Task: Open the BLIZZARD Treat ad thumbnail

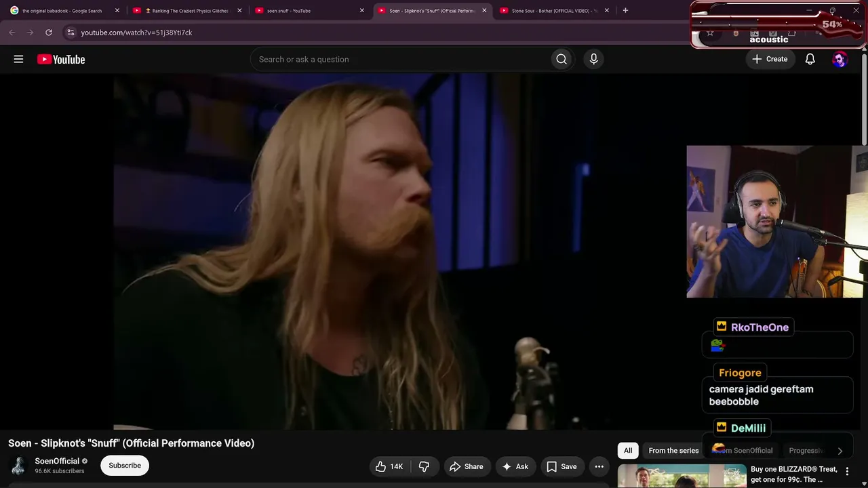Action: 682,476
